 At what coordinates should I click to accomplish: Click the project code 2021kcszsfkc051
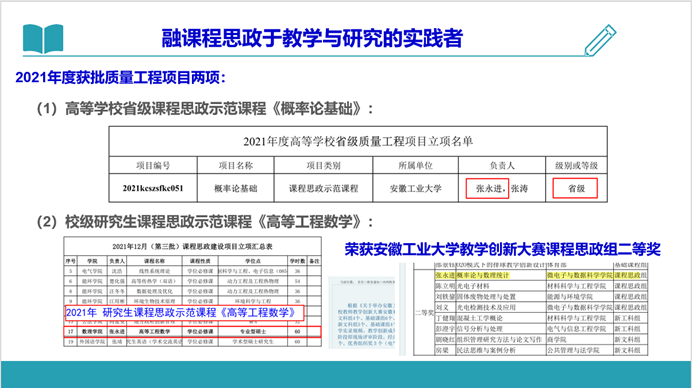(x=153, y=188)
